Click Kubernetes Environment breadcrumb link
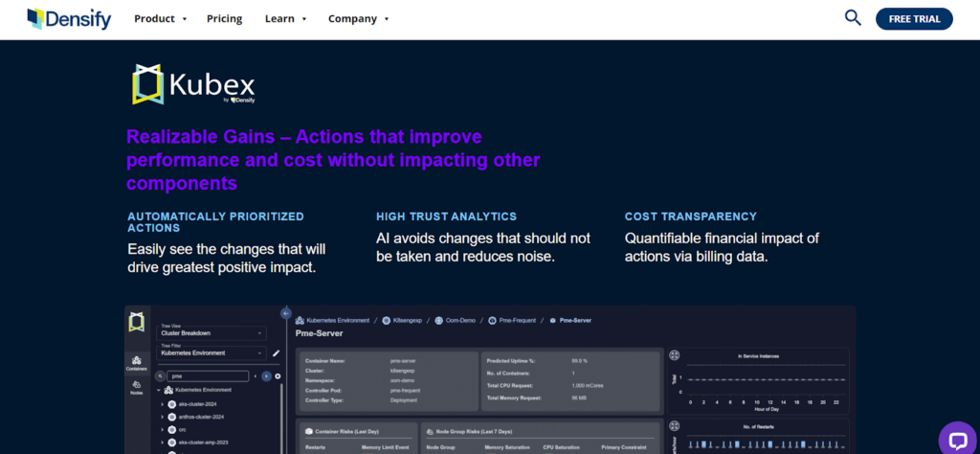Image resolution: width=980 pixels, height=454 pixels. click(338, 320)
